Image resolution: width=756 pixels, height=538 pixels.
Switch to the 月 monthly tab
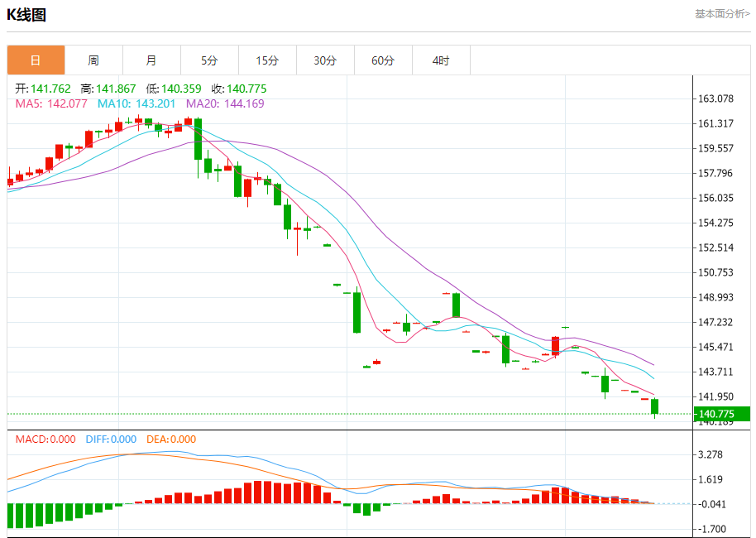click(x=151, y=60)
